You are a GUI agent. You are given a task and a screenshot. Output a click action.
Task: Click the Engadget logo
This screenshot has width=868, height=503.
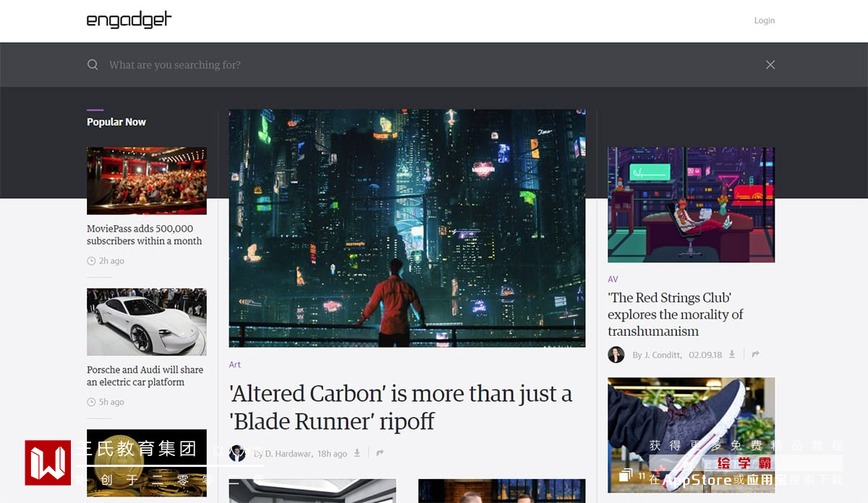(x=129, y=20)
